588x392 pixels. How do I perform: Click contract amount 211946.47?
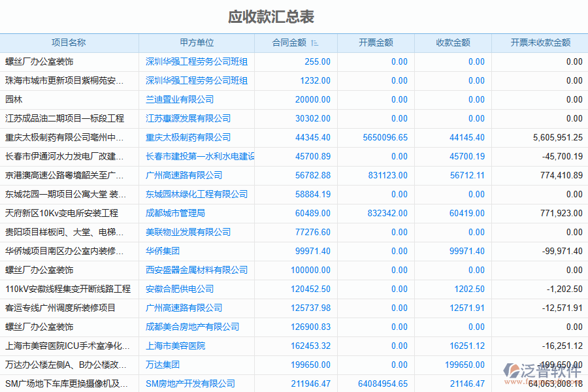[310, 384]
